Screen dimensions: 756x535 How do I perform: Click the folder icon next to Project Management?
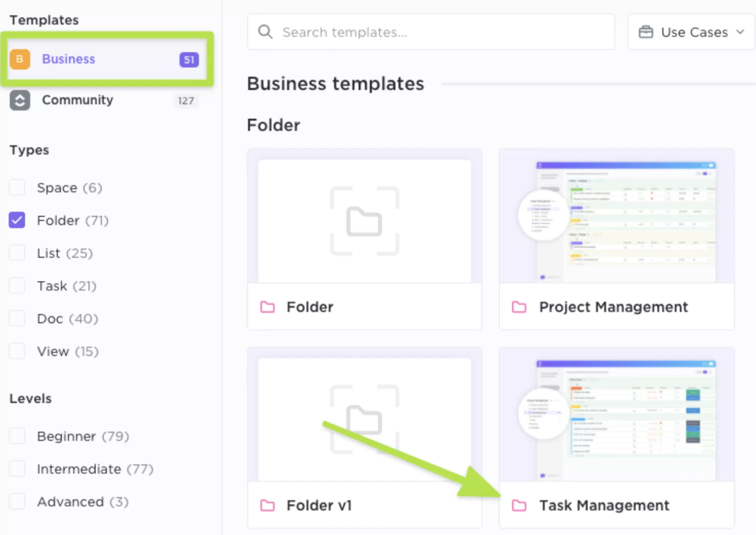tap(519, 307)
